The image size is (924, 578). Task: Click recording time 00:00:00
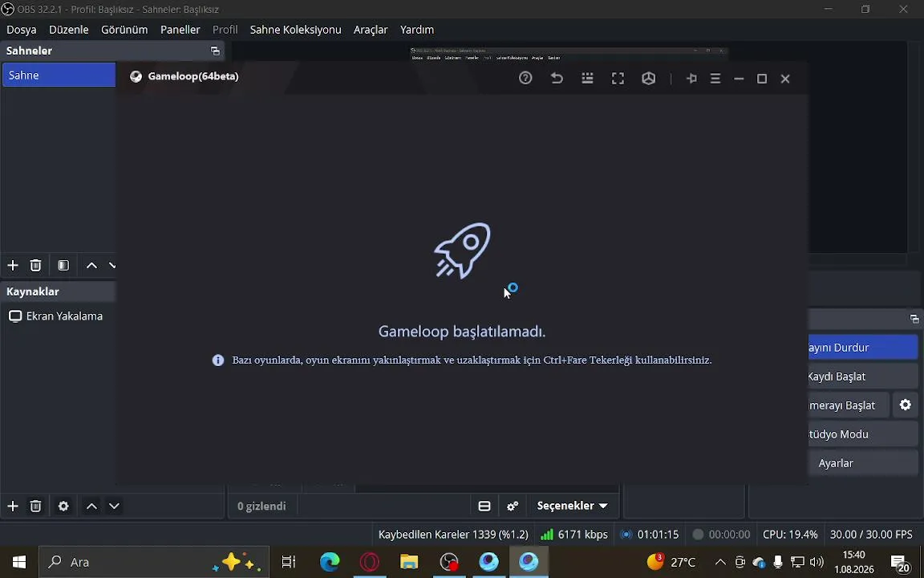[x=721, y=535]
